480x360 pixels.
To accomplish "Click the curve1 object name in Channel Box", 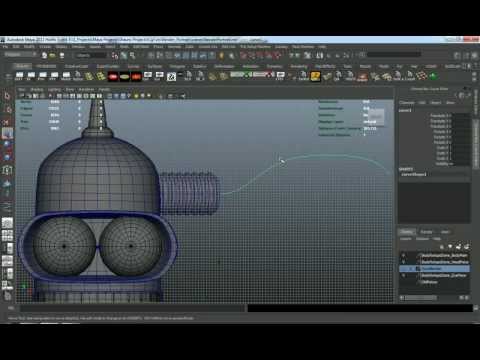I will point(405,110).
